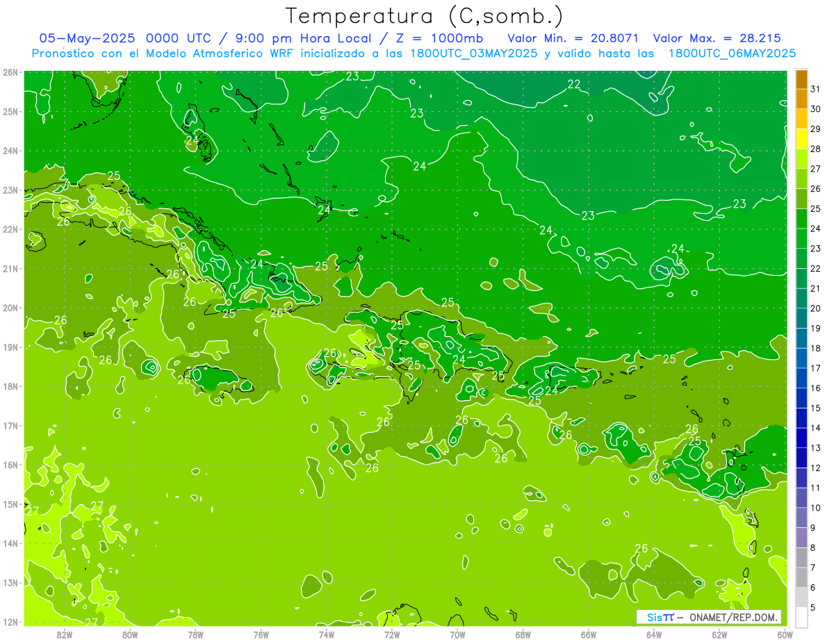Screen dimensions: 834x644
Task: Click the "66W" longitude label
Action: tap(589, 634)
